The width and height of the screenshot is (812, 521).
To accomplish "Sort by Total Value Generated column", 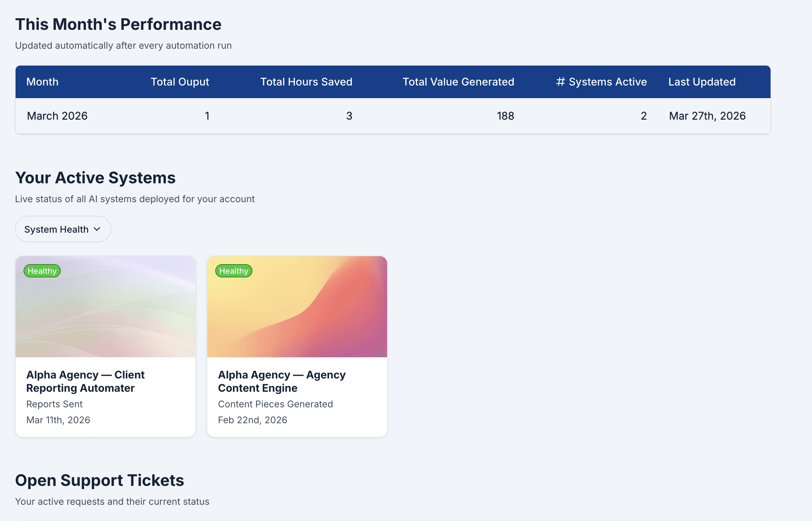I will (458, 82).
